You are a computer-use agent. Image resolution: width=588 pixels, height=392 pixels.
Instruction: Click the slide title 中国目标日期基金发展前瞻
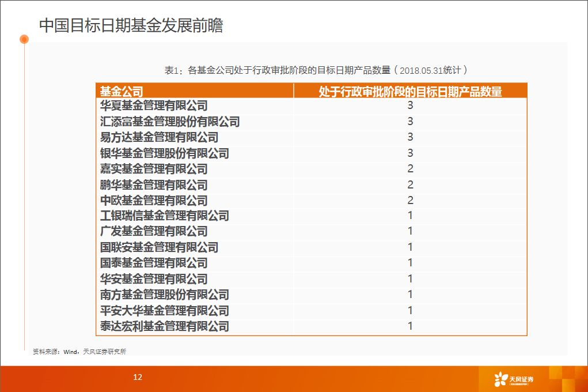(131, 25)
